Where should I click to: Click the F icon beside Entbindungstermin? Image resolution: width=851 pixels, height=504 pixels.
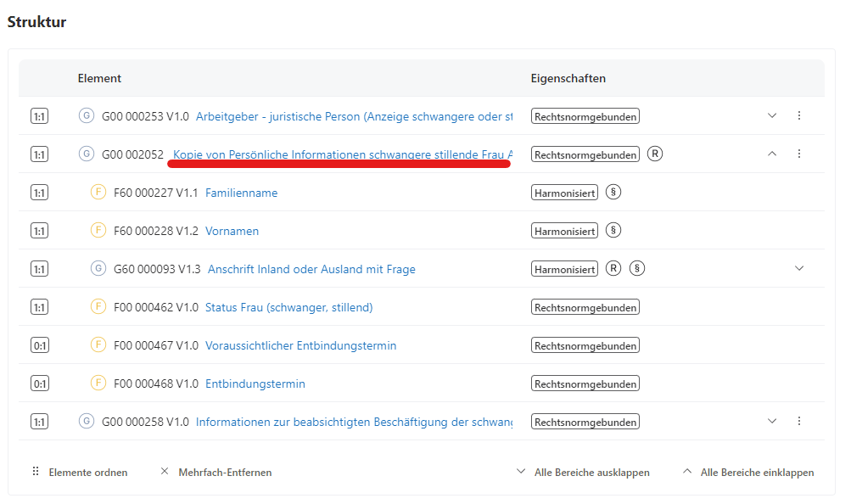pyautogui.click(x=98, y=384)
